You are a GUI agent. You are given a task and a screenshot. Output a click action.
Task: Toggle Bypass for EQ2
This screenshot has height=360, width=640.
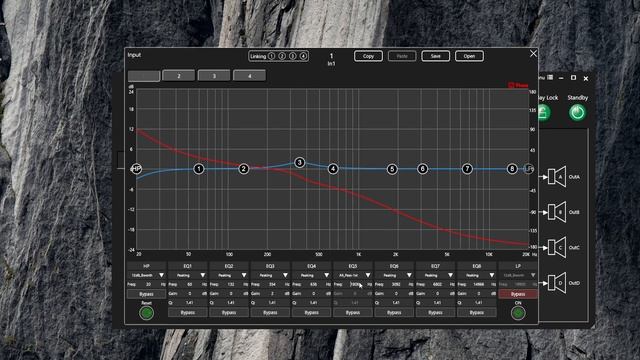pos(229,312)
